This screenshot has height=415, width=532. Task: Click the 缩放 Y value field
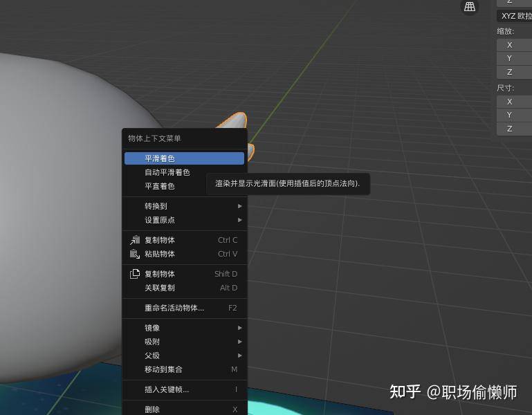514,58
